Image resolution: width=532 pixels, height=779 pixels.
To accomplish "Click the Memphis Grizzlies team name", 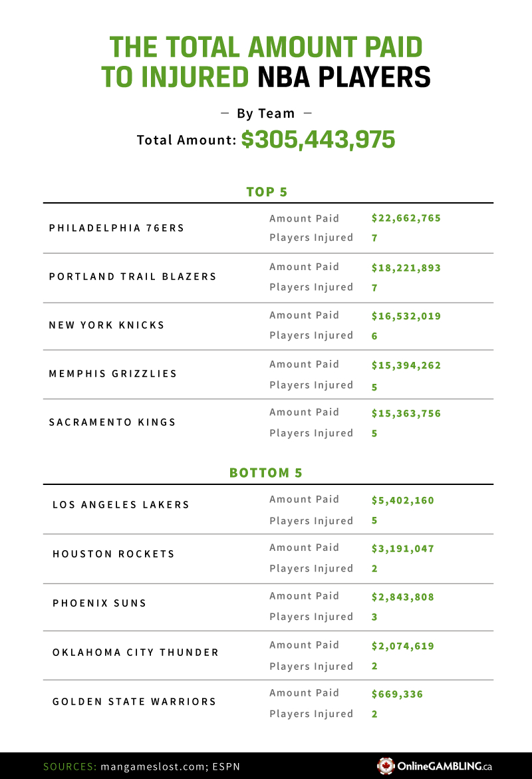I will 113,374.
